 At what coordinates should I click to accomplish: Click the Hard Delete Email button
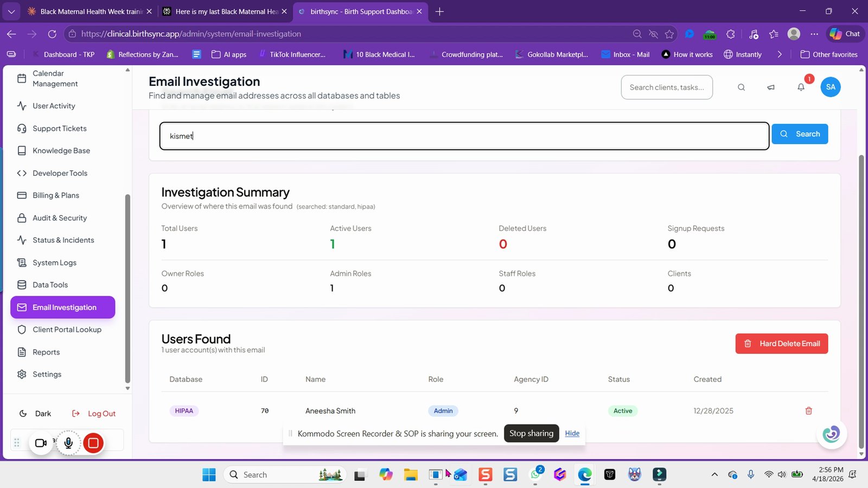(782, 344)
